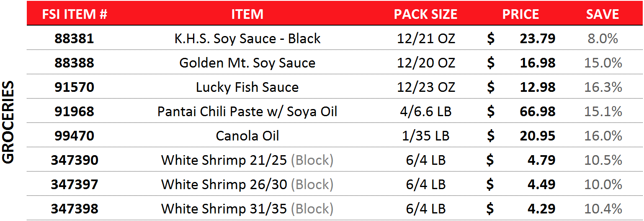Click Golden Mt. Soy Sauce item
The image size is (644, 221).
click(247, 63)
